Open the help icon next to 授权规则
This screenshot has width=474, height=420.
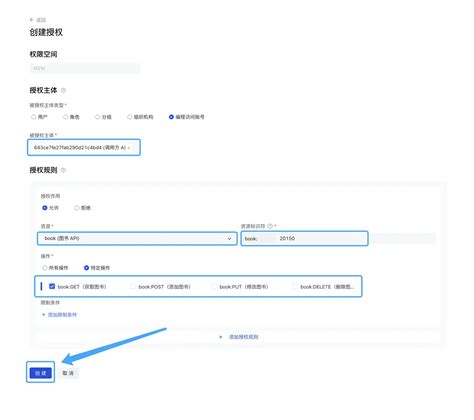[x=63, y=170]
